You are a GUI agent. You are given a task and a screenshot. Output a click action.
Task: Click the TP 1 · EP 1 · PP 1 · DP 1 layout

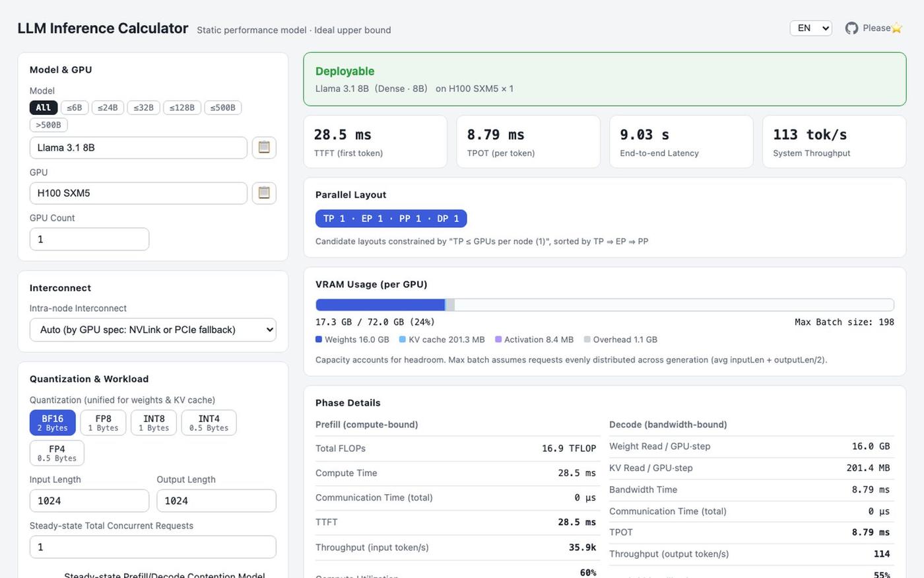(x=391, y=219)
